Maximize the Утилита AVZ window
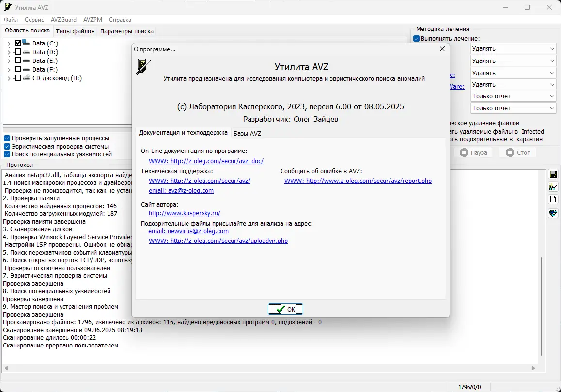The width and height of the screenshot is (561, 392). click(x=527, y=7)
